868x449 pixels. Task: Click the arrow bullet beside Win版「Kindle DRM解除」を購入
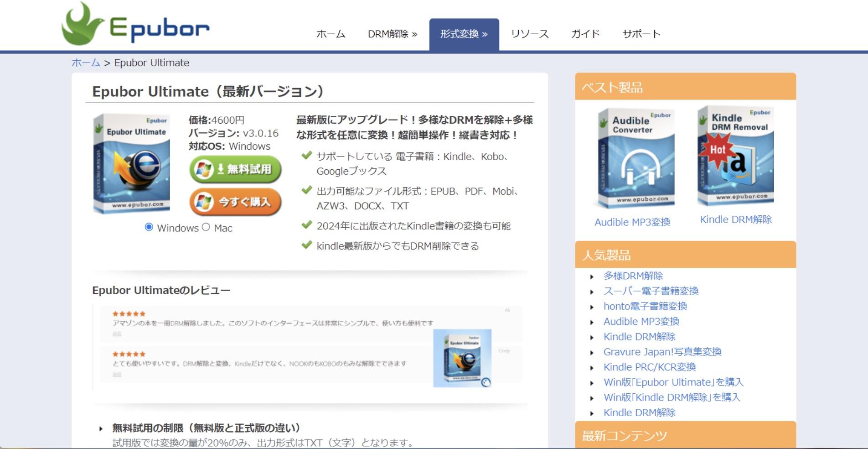[592, 398]
